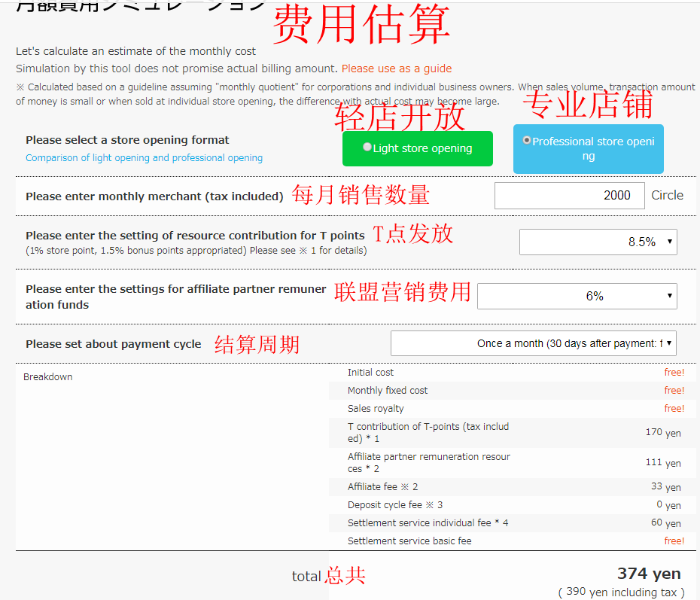Viewport: 700px width, 600px height.
Task: Click the '33 yen' value
Action: pyautogui.click(x=665, y=487)
